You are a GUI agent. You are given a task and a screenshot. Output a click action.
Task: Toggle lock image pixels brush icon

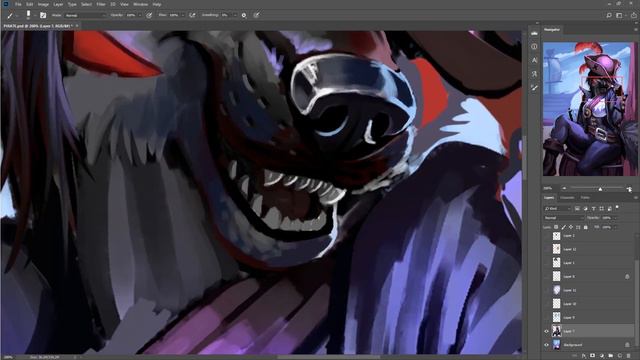click(x=564, y=227)
